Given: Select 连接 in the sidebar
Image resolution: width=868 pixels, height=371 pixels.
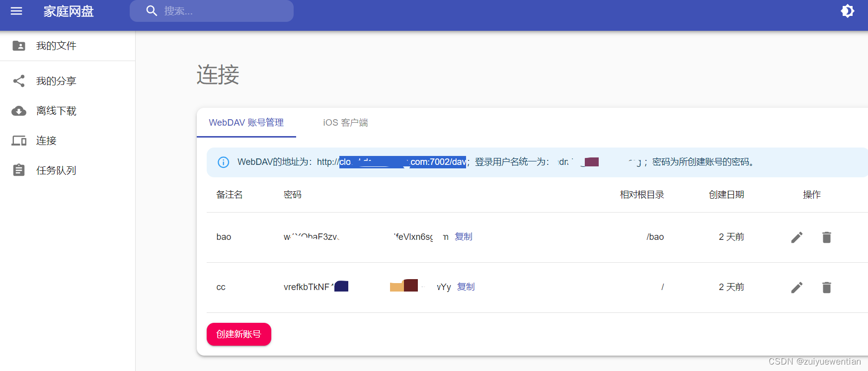Looking at the screenshot, I should 68,141.
